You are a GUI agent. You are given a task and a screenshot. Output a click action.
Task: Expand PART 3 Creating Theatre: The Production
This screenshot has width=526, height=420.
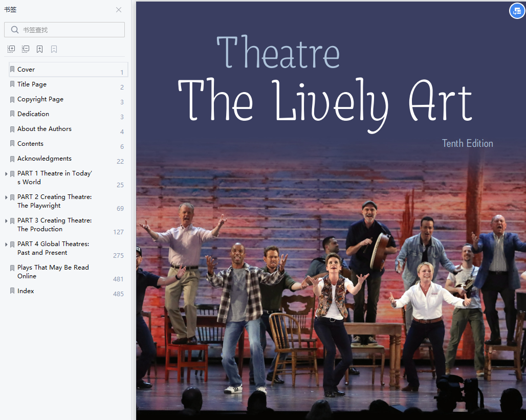pos(6,220)
